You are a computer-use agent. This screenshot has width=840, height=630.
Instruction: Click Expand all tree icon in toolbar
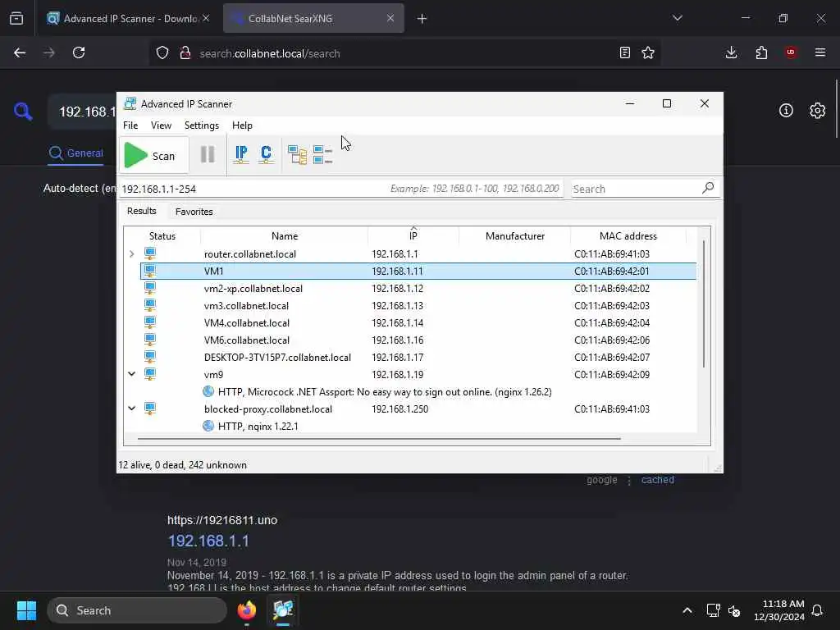297,155
